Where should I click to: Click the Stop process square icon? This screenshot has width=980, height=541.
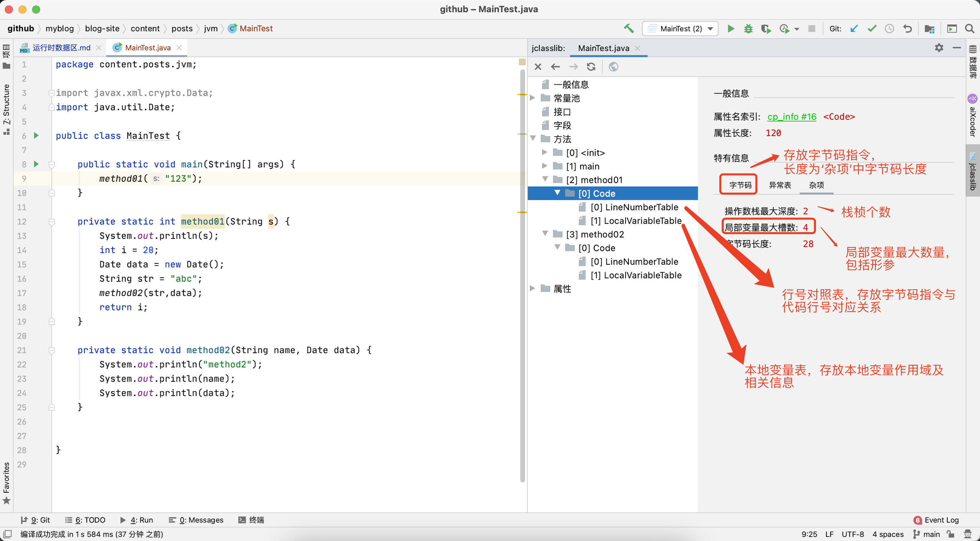812,29
